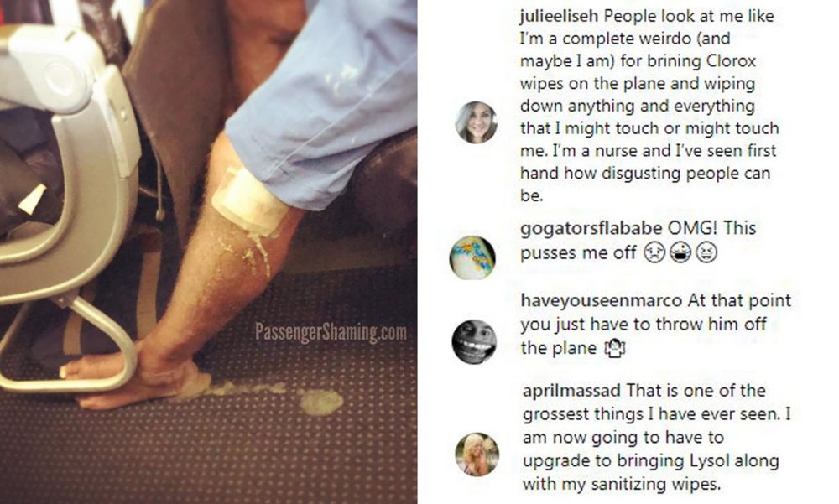Open the haveyouseenmarco username link

click(x=602, y=300)
